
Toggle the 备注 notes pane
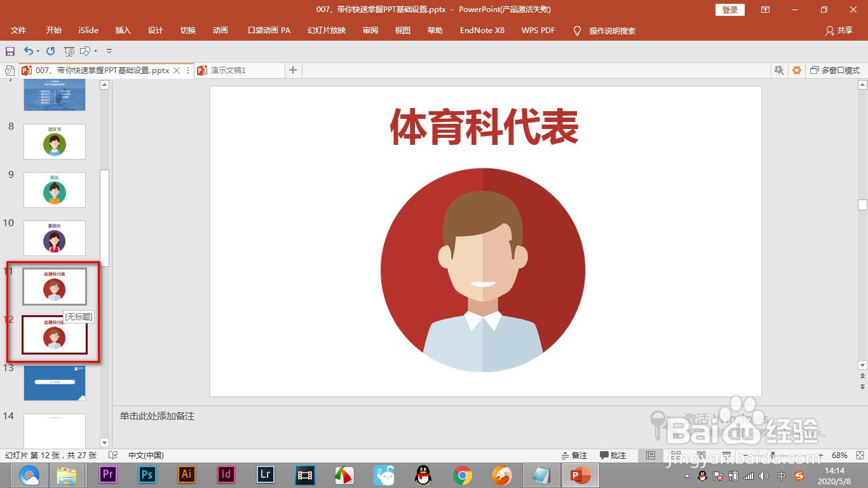[x=574, y=455]
